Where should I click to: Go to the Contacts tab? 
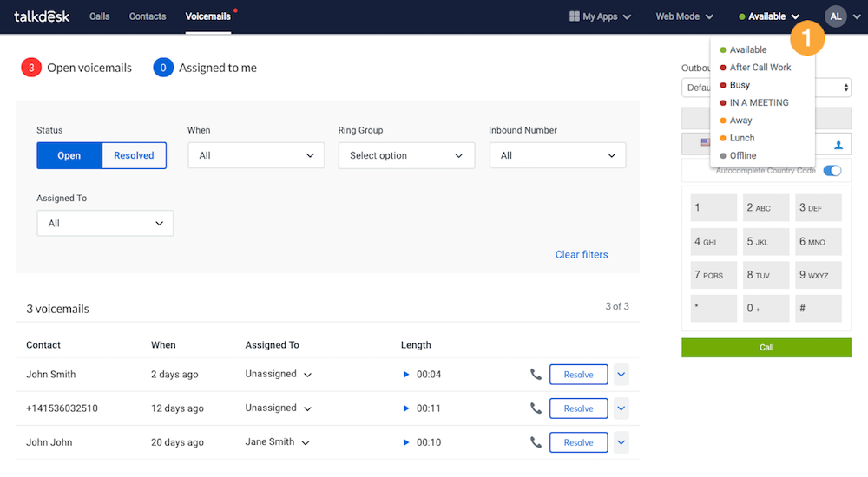pos(148,16)
